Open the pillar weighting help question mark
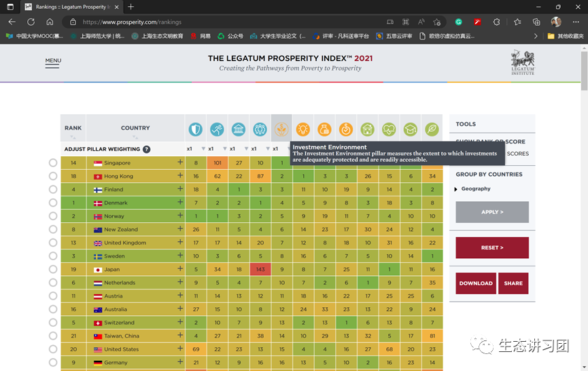Viewport: 588px width, 371px height. click(x=147, y=149)
